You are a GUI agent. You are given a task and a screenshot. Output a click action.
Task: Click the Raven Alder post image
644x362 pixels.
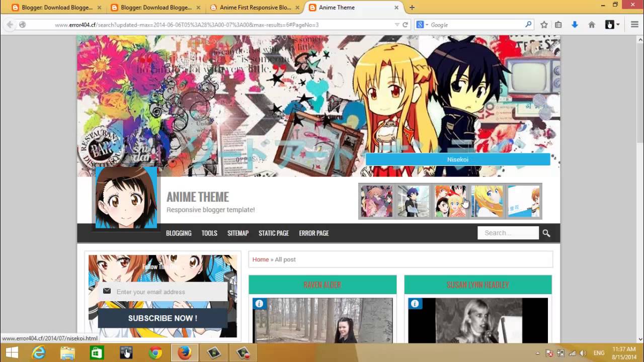323,320
